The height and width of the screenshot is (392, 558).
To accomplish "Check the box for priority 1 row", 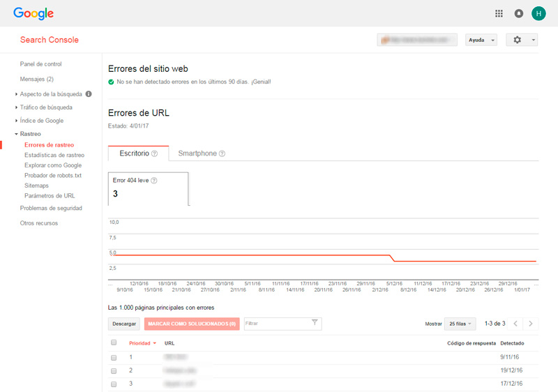I will point(114,357).
